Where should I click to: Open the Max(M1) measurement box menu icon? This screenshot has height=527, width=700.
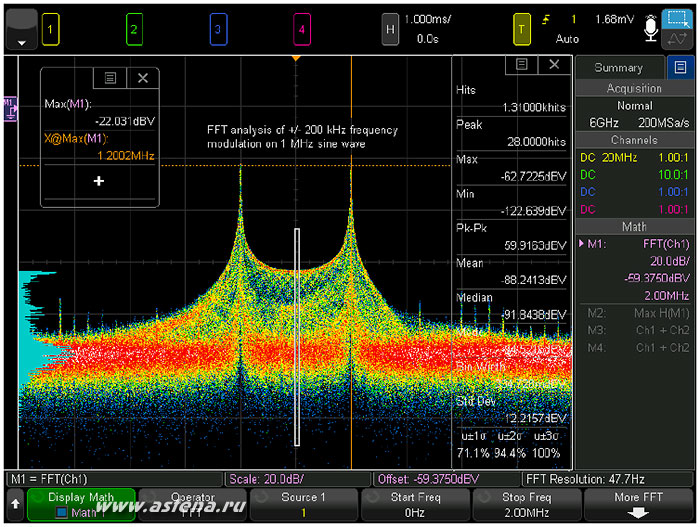coord(110,78)
